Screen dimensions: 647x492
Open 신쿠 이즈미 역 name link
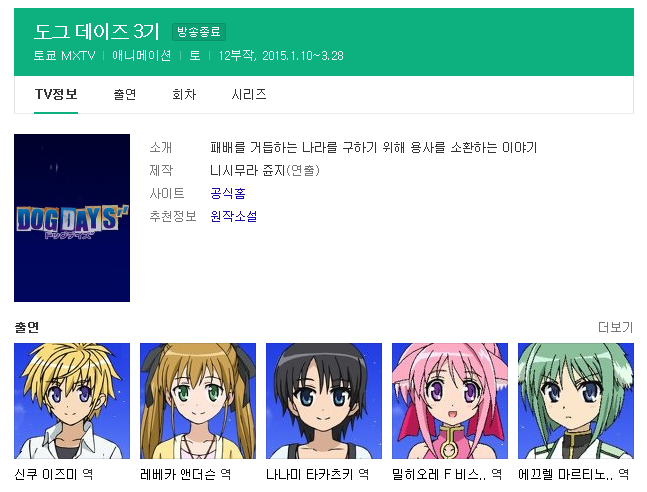[x=54, y=474]
